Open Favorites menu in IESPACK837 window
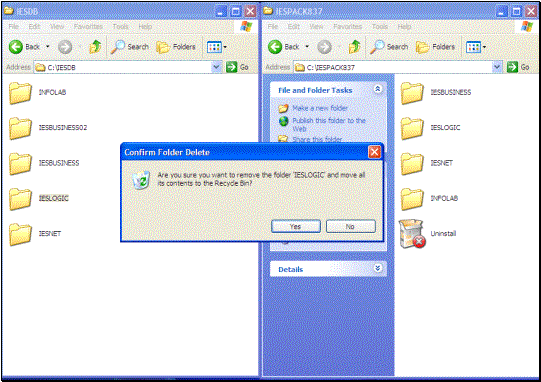Screen dimensions: 541x382 click(x=347, y=27)
